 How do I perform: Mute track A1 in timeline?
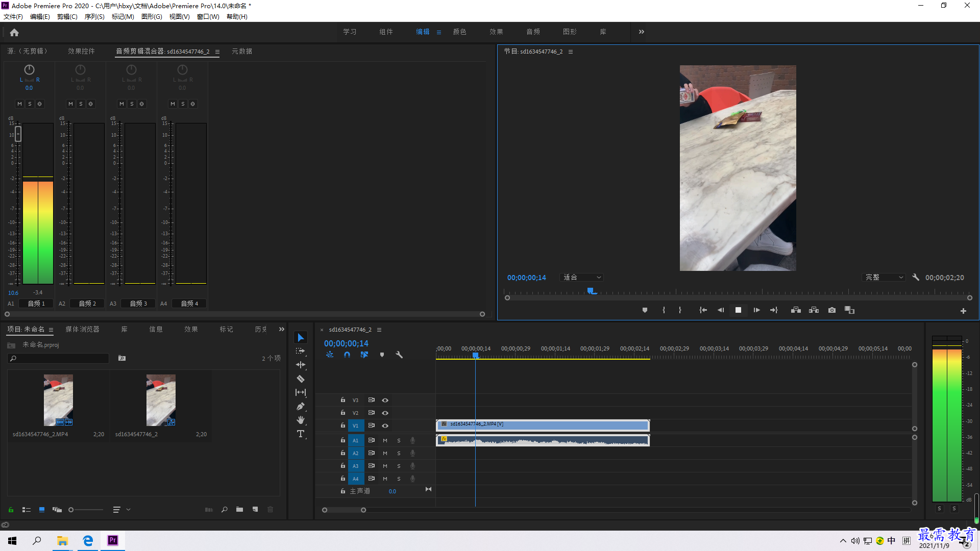coord(385,440)
